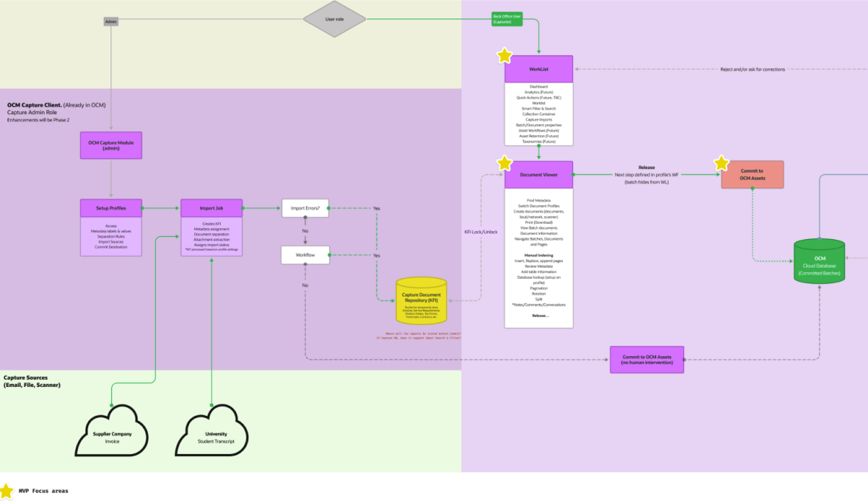Click Creates KFI under Import Job
868x504 pixels.
point(211,224)
